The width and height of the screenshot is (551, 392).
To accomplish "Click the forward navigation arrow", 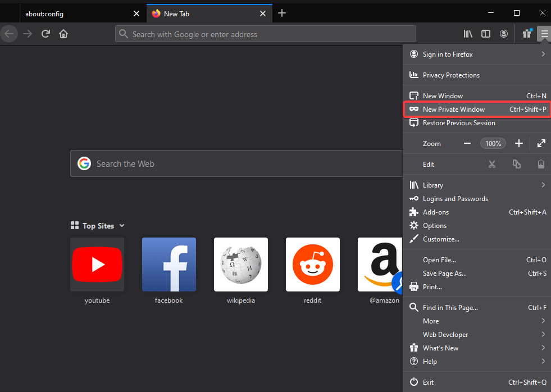I will click(x=28, y=34).
